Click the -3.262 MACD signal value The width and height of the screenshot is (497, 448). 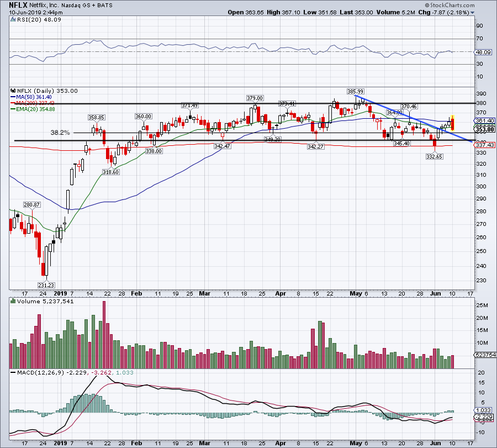coord(101,372)
